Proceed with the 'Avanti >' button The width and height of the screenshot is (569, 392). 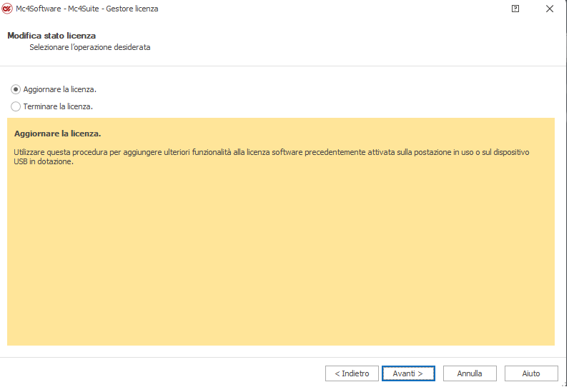(x=407, y=373)
